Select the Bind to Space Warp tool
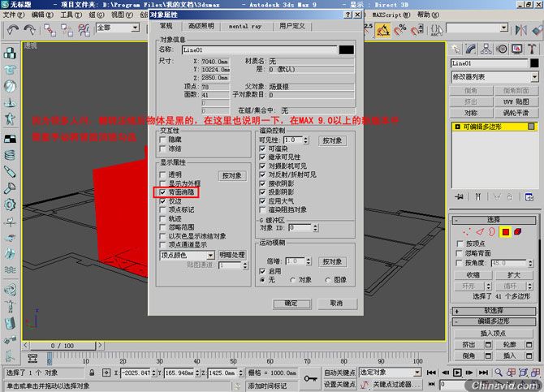 [84, 30]
